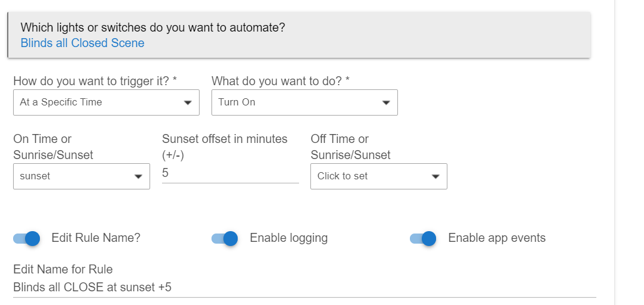Click the caret icon next to sunset
Viewport: 644px width, 305px height.
tap(138, 177)
